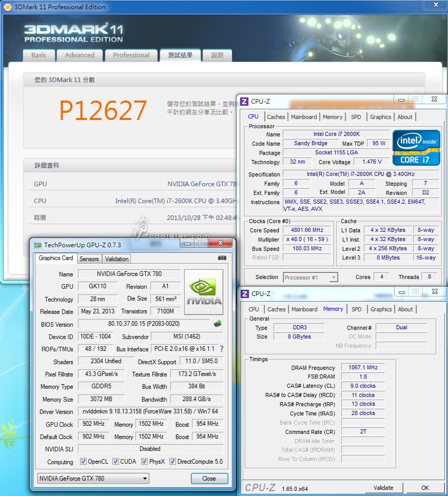
Task: Click the Specification field i7-2600K CPU @ 3.40GHz
Action: pos(361,174)
